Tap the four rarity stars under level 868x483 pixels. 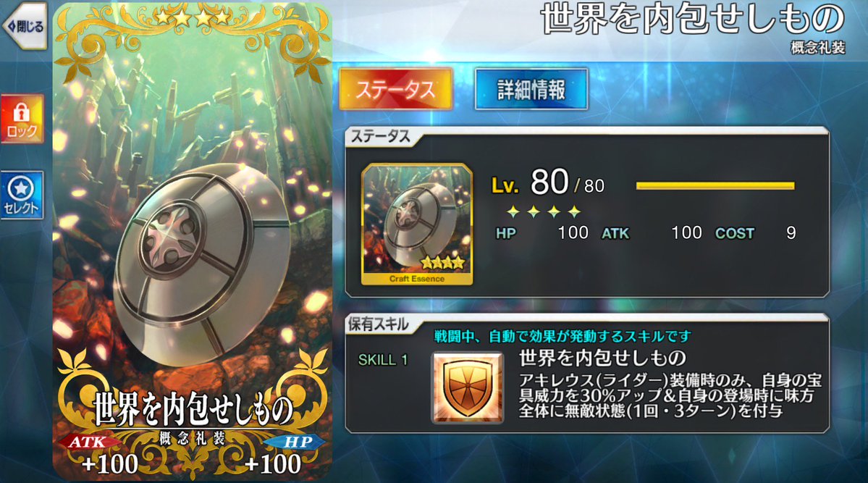pos(544,211)
